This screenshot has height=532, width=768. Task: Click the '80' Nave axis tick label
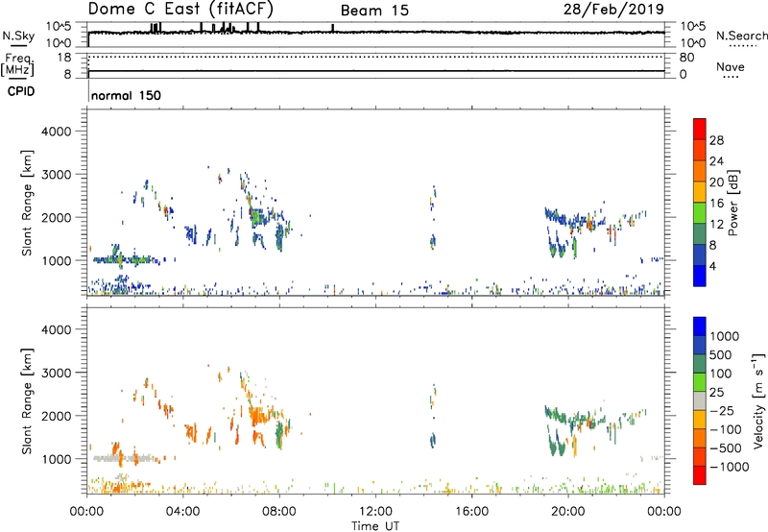pyautogui.click(x=686, y=58)
